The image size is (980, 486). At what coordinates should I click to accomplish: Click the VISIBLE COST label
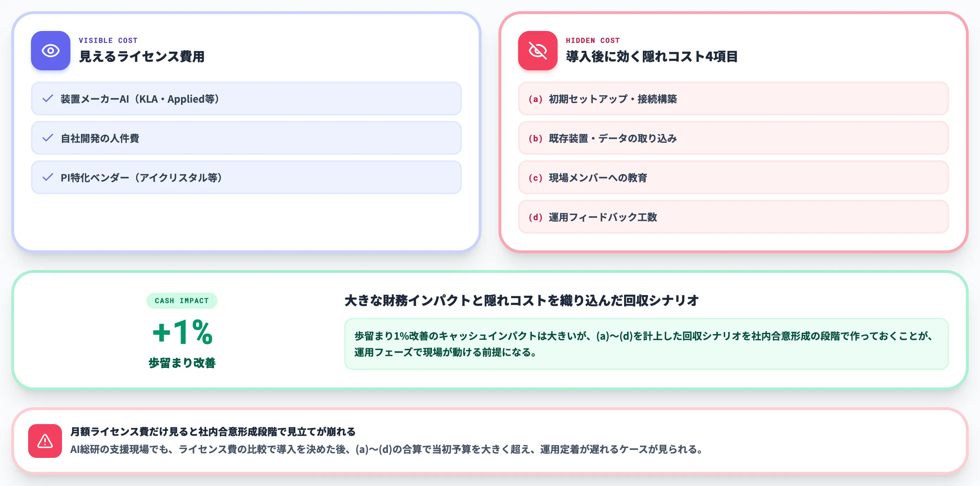pyautogui.click(x=108, y=40)
